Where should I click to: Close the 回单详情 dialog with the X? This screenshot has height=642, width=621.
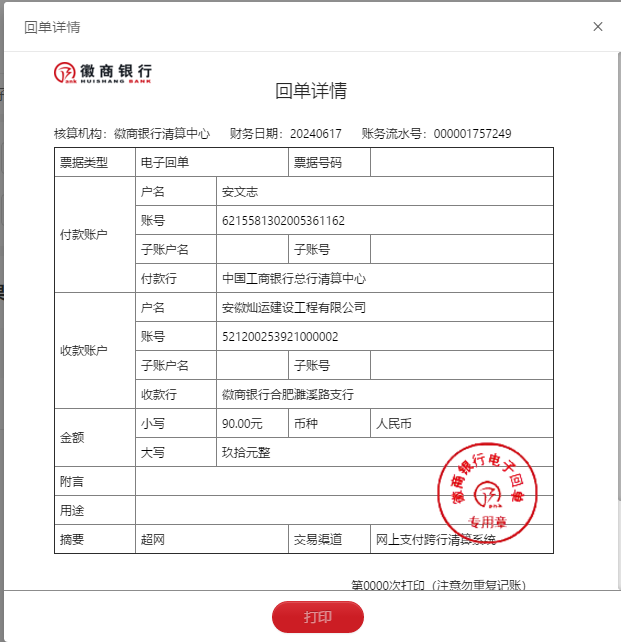tap(598, 27)
